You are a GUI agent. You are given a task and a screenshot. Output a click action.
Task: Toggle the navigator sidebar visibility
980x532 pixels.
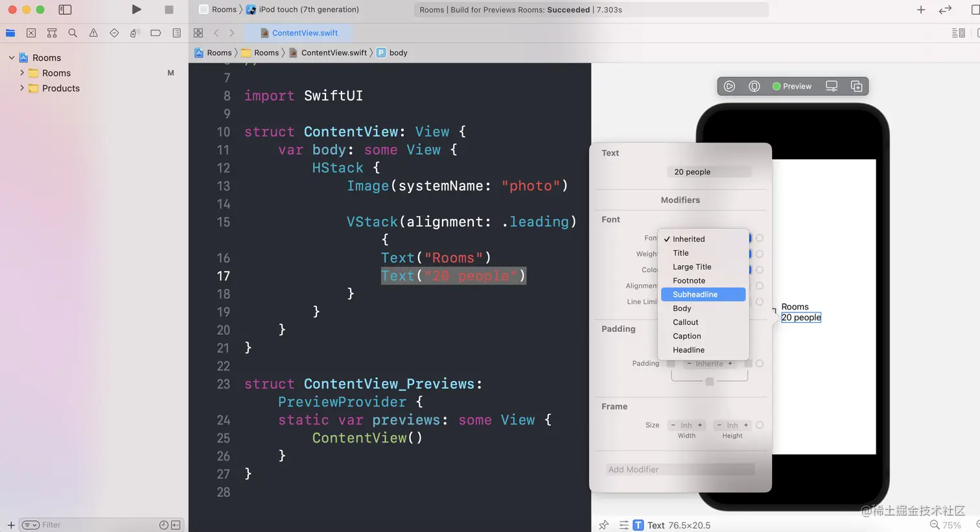pyautogui.click(x=65, y=10)
